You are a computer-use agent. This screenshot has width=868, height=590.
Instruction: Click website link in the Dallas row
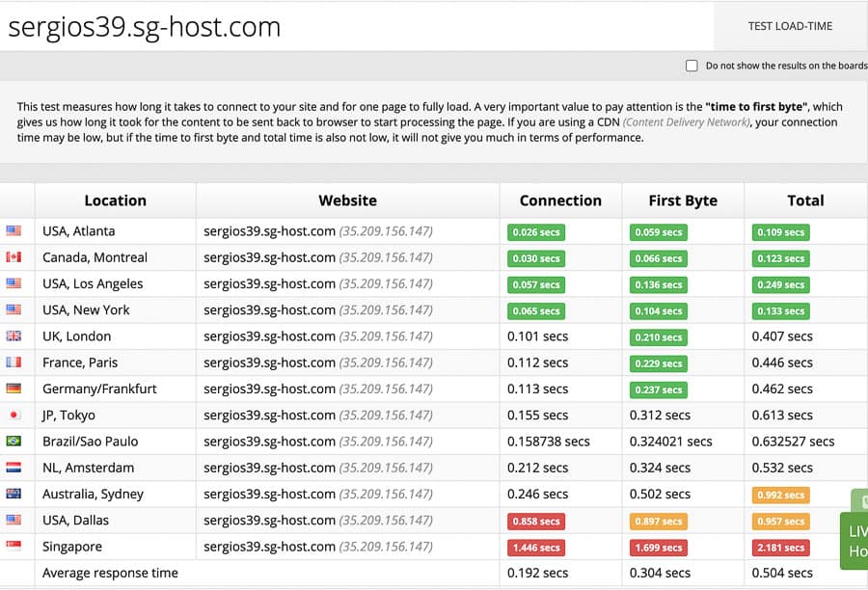pyautogui.click(x=269, y=521)
